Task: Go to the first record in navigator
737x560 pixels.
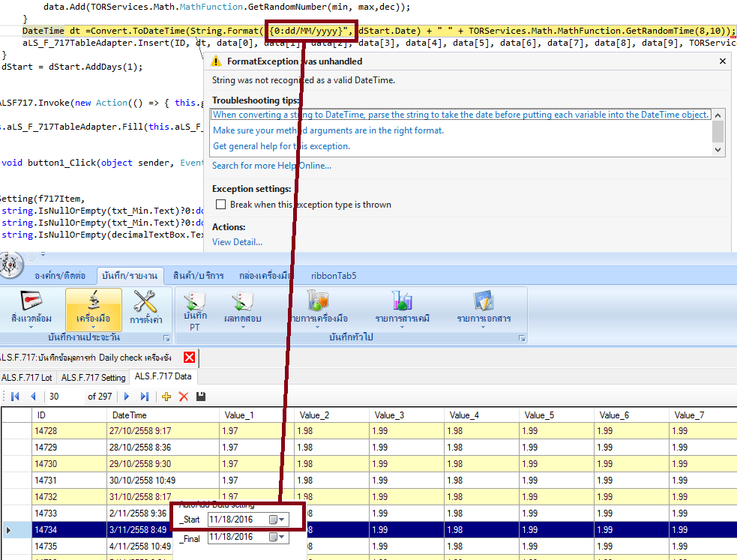Action: (14, 397)
